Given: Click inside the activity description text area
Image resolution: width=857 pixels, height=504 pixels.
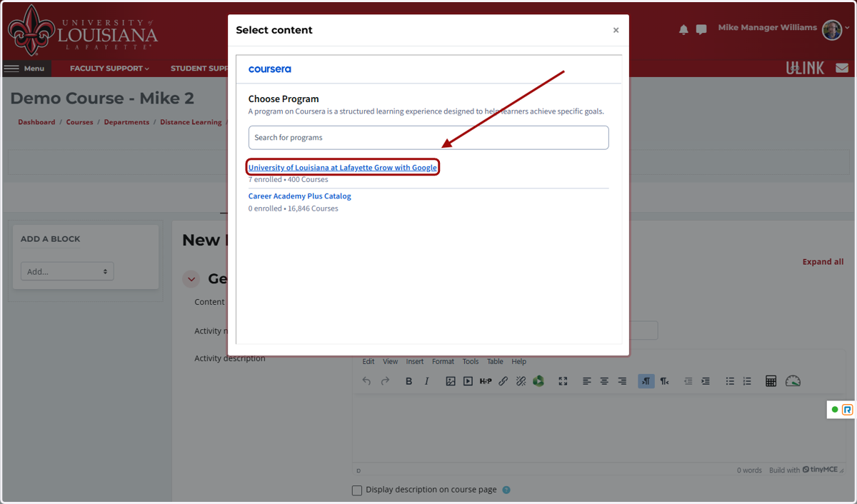Looking at the screenshot, I should [599, 427].
